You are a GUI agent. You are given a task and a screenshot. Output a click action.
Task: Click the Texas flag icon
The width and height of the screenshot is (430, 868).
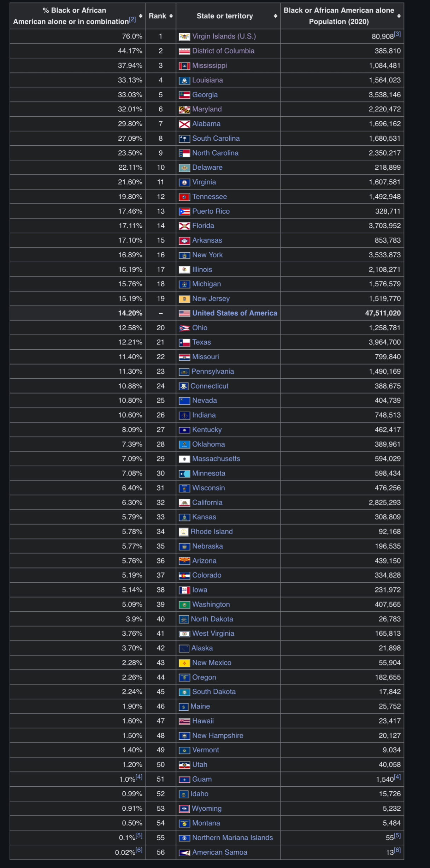[x=184, y=342]
